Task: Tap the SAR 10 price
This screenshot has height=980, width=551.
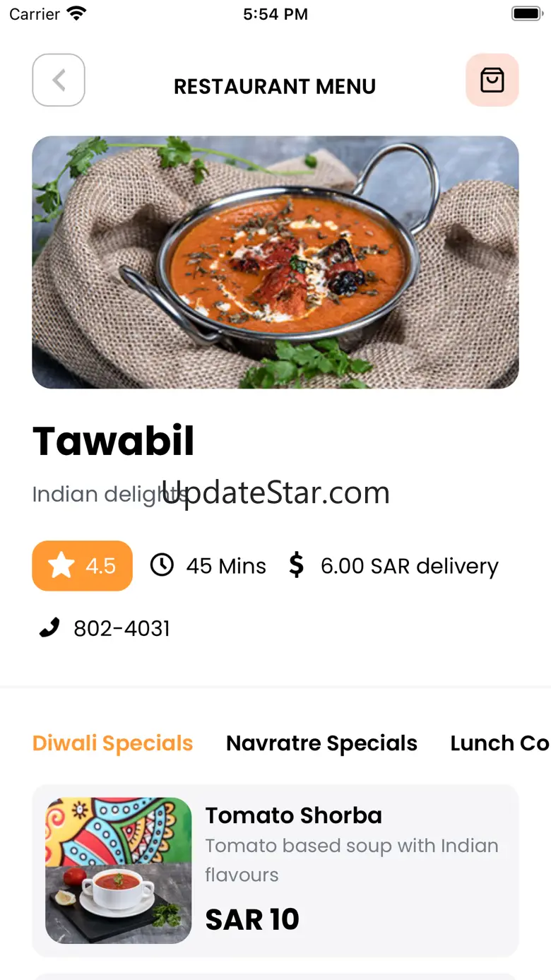Action: click(x=252, y=919)
